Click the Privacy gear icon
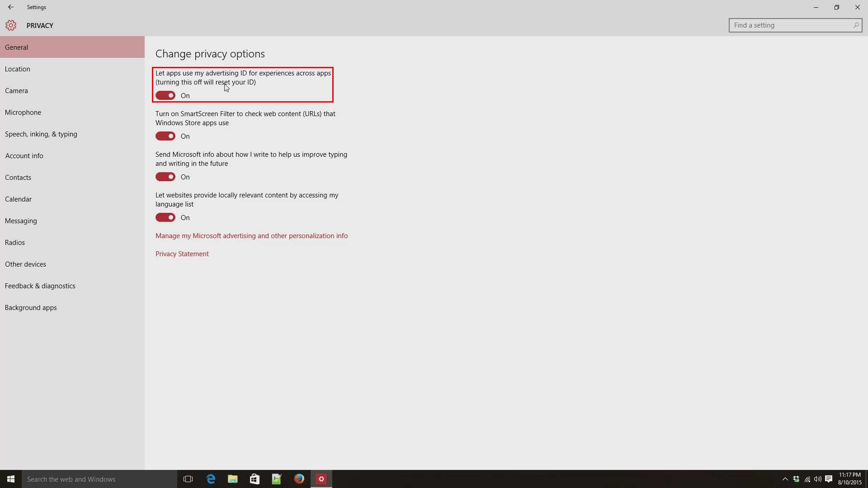The width and height of the screenshot is (868, 488). click(x=11, y=25)
